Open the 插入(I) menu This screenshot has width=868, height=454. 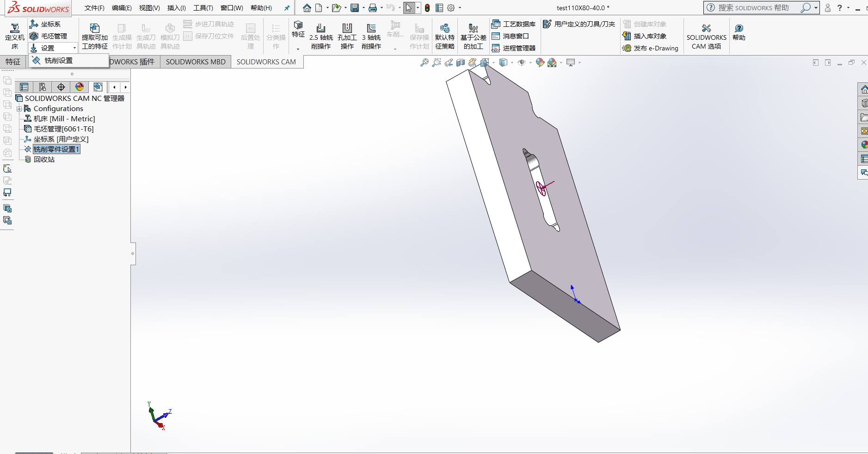point(177,8)
